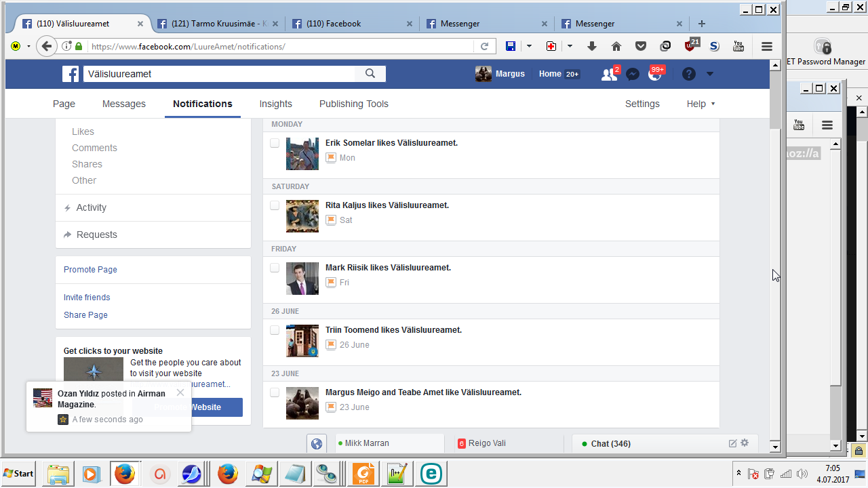Open the dropdown next to yellow M icon
This screenshot has width=868, height=488.
[28, 46]
